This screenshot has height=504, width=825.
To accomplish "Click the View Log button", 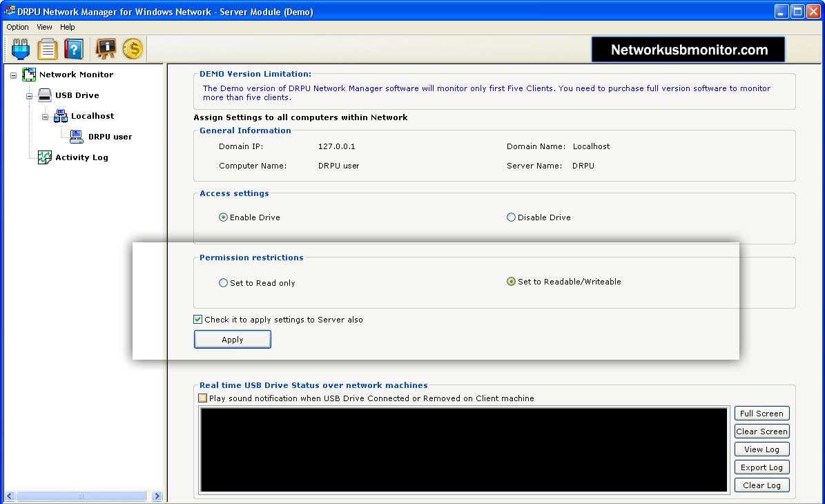I will 762,449.
